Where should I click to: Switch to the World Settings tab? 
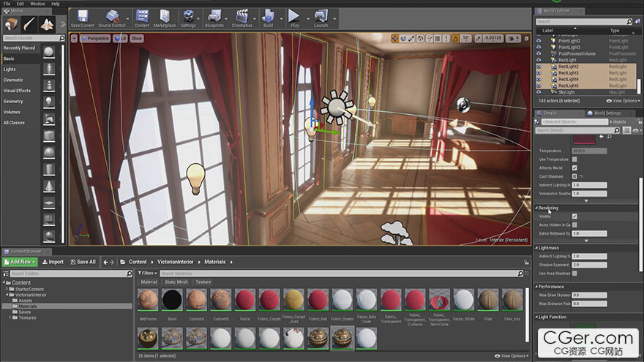pyautogui.click(x=606, y=113)
